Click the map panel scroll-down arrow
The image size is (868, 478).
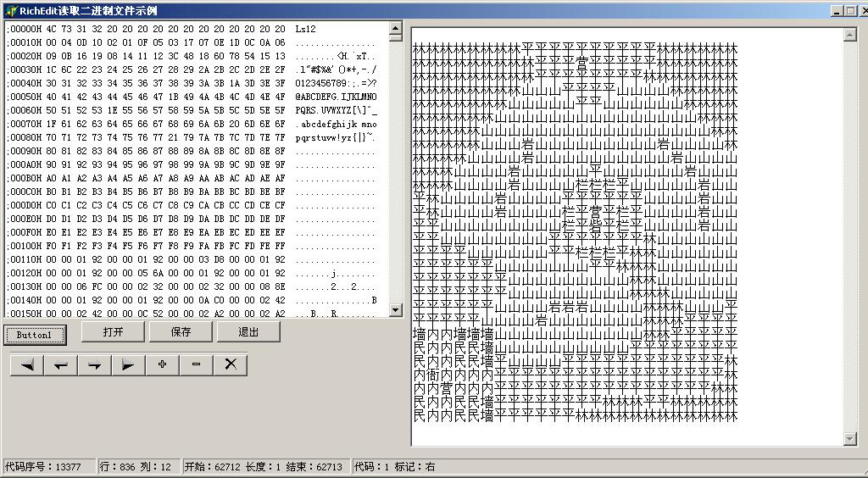850,439
